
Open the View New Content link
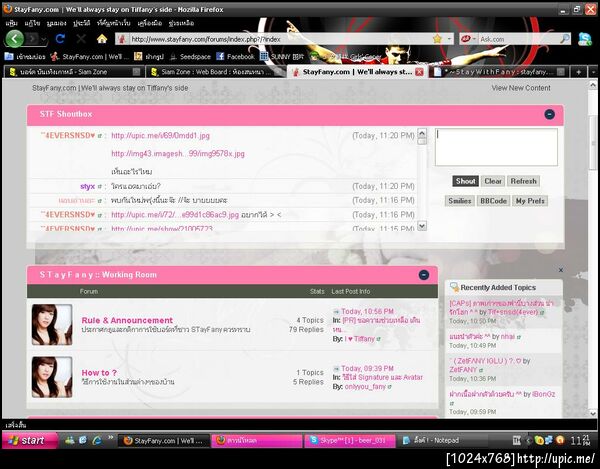click(521, 88)
